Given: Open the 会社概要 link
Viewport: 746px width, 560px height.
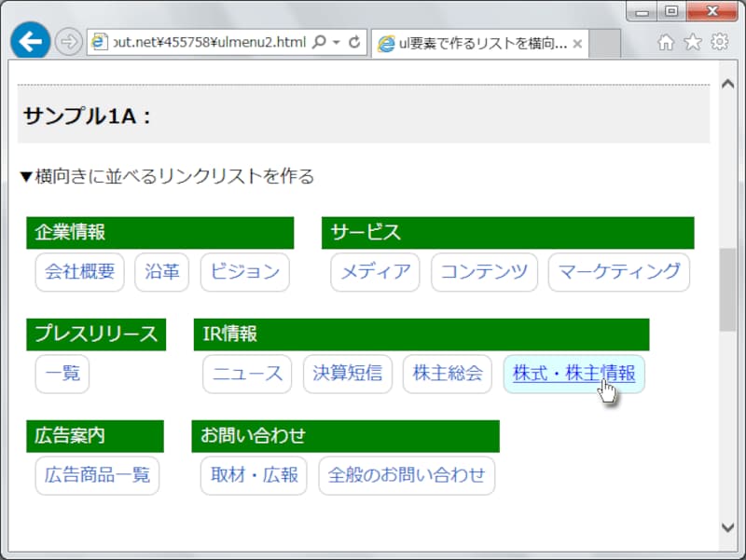Looking at the screenshot, I should tap(79, 272).
